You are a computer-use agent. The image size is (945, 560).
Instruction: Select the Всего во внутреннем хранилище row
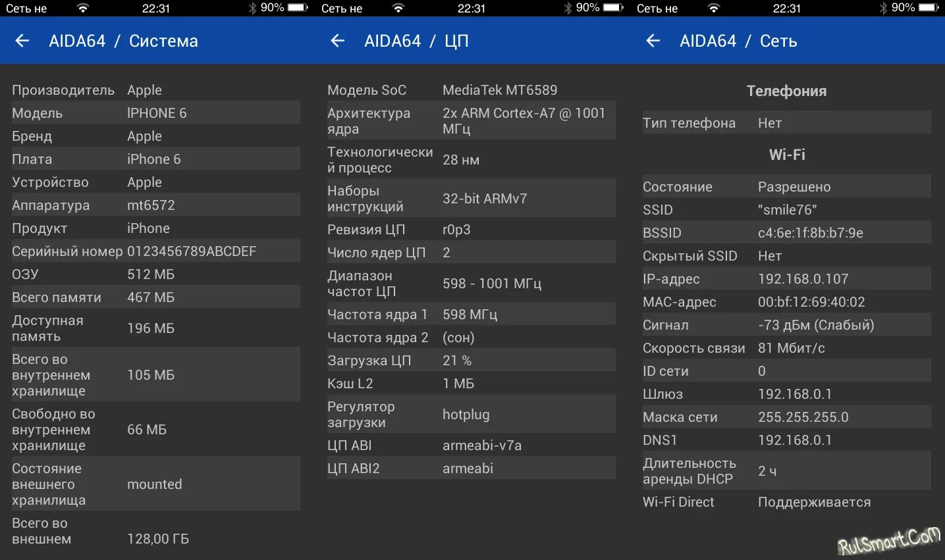(x=156, y=374)
